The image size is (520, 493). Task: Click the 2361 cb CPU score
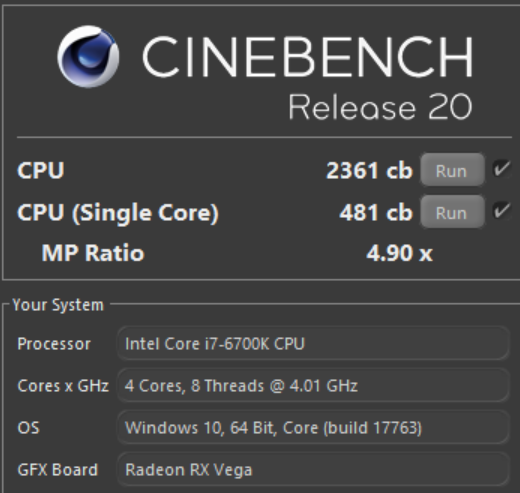click(369, 170)
